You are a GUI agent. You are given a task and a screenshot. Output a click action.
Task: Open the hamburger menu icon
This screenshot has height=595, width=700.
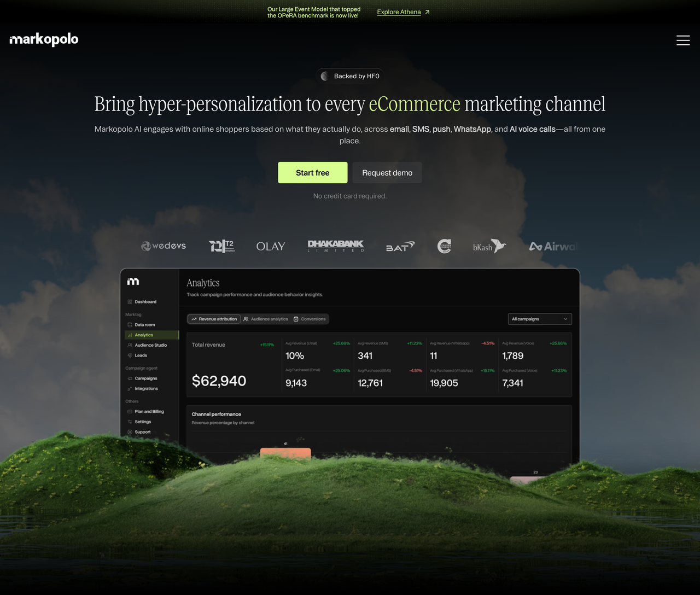coord(683,40)
